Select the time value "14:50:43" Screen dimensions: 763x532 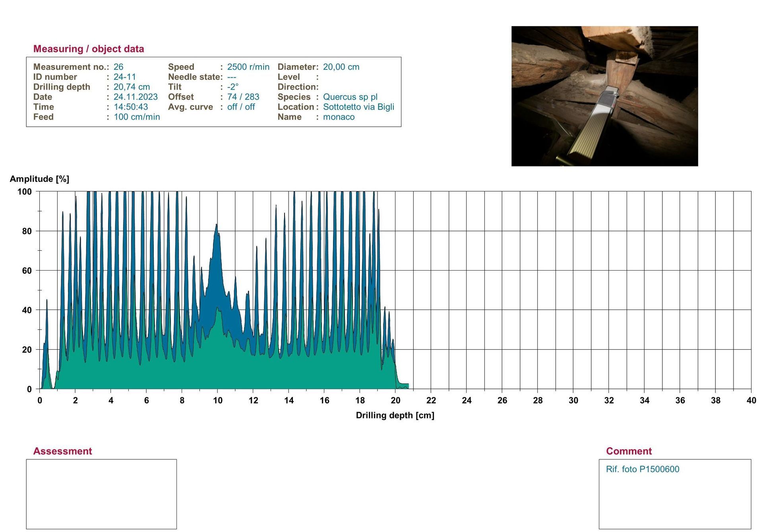pos(131,106)
